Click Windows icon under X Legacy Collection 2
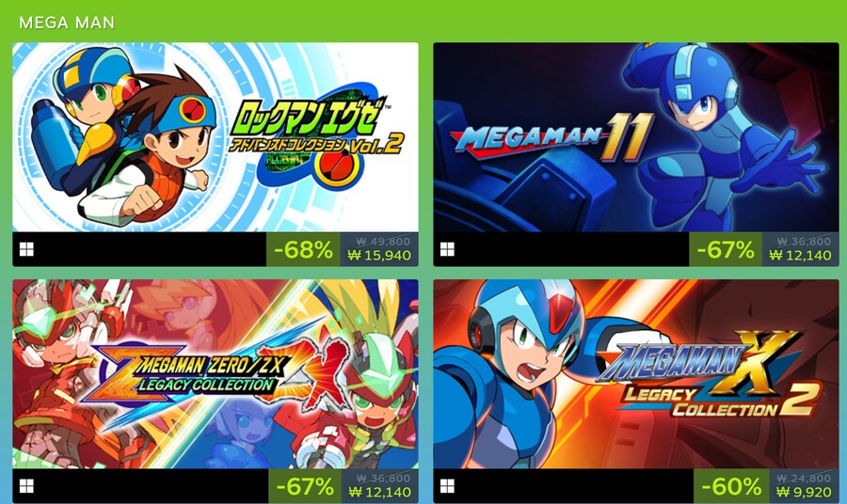Viewport: 847px width, 504px height. coord(447,486)
